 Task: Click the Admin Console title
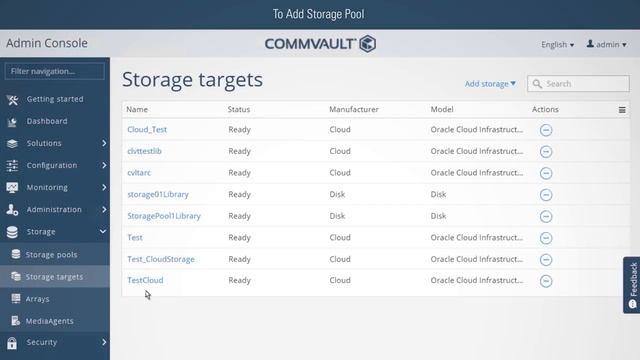47,43
